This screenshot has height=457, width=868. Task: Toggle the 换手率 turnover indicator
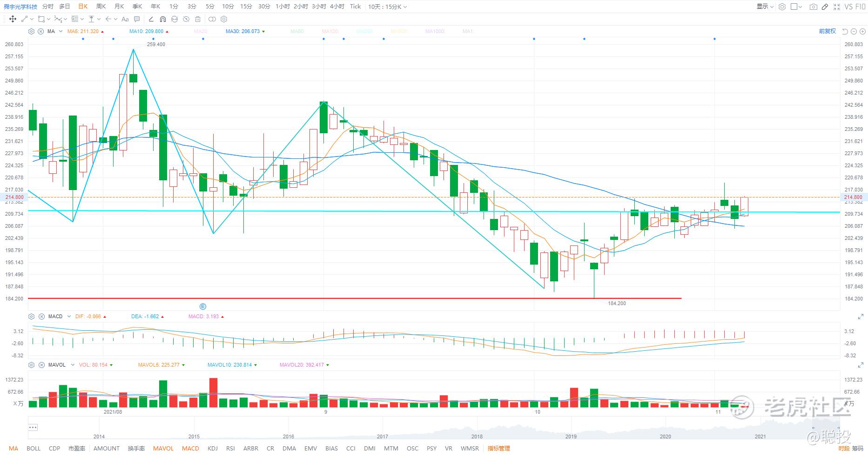point(136,449)
